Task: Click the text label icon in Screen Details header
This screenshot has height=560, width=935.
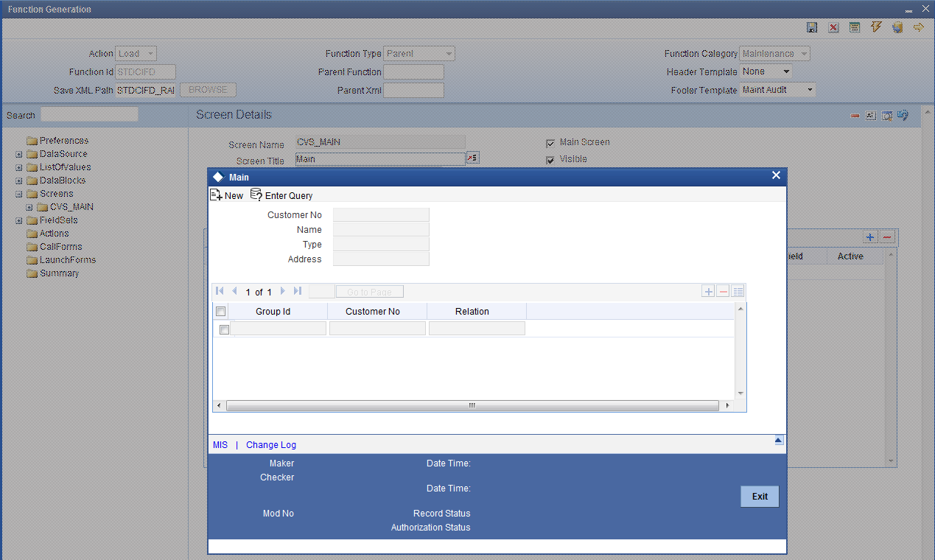Action: coord(871,116)
